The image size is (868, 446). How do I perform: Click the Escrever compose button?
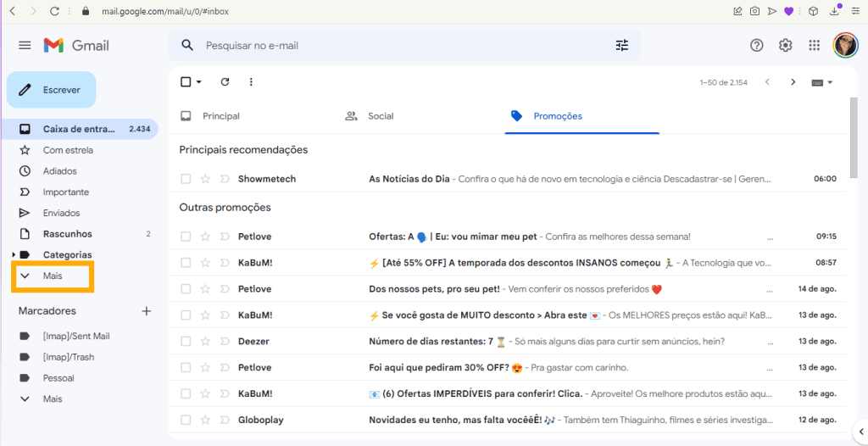pyautogui.click(x=52, y=90)
